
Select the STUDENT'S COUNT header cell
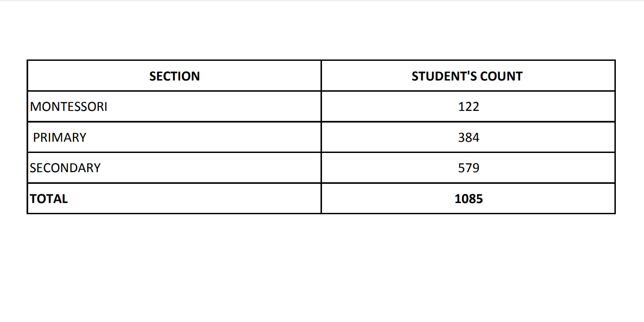click(467, 76)
